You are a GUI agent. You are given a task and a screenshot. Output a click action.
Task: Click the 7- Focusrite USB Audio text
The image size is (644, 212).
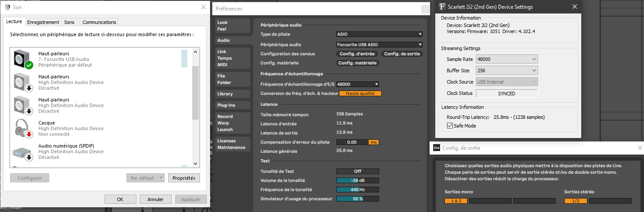pyautogui.click(x=64, y=59)
